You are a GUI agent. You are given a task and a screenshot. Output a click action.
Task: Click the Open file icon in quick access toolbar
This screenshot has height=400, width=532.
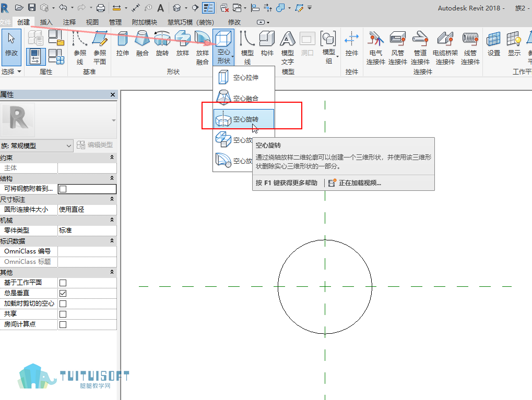pos(19,7)
